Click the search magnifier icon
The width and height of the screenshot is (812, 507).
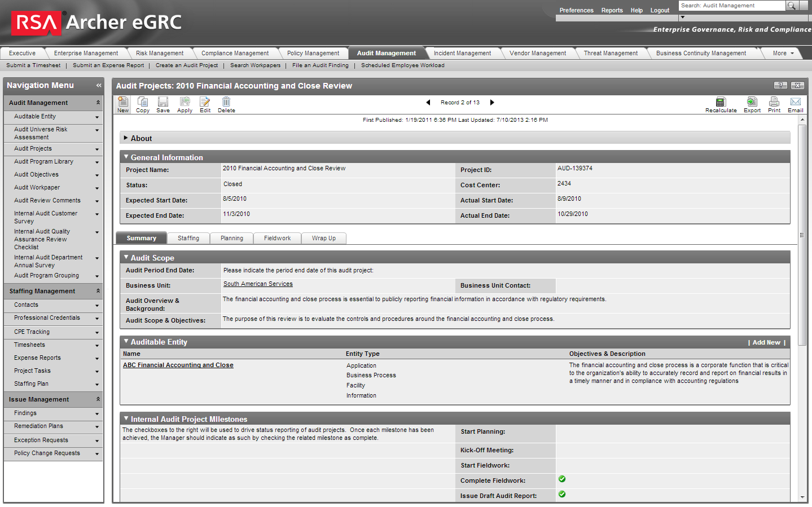792,6
